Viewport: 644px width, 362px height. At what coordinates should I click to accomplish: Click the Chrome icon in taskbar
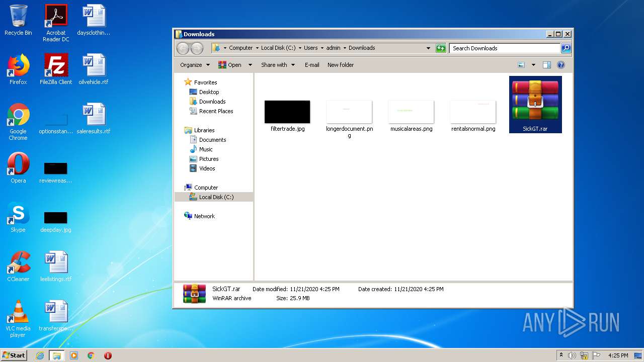[x=91, y=355]
